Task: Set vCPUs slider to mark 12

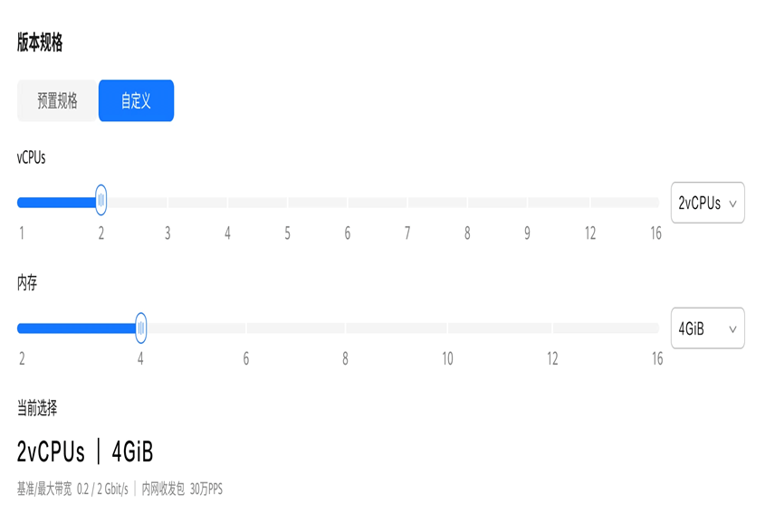Action: click(x=590, y=202)
